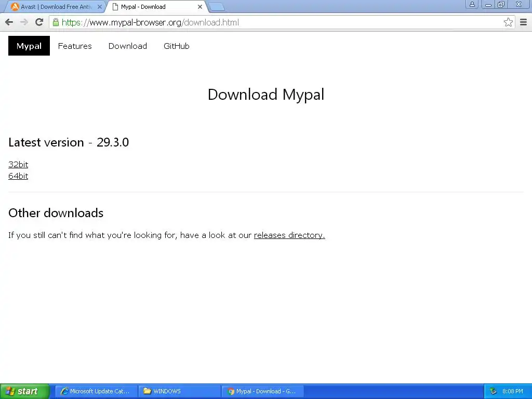Click the user profile icon in title bar

click(x=472, y=4)
